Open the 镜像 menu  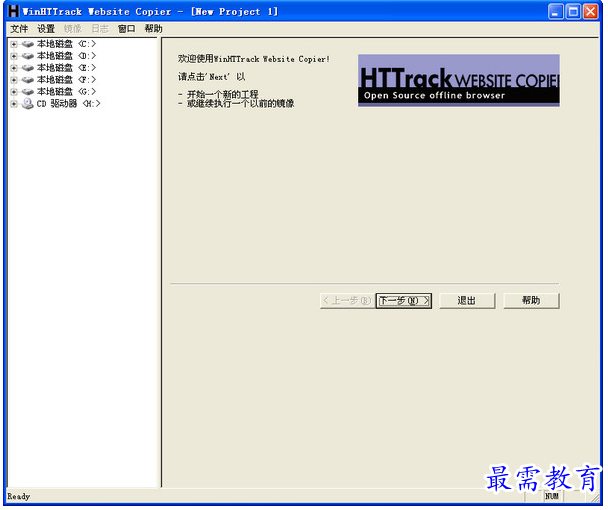click(73, 29)
